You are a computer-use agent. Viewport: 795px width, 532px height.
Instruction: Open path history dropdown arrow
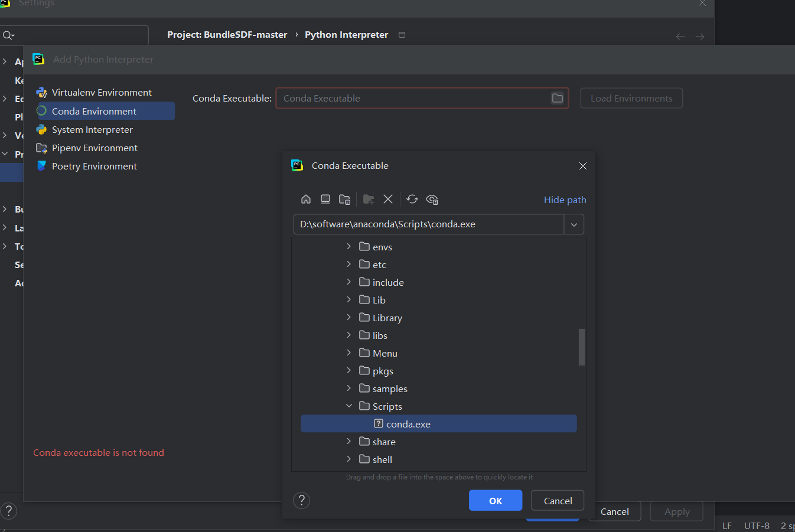coord(574,224)
